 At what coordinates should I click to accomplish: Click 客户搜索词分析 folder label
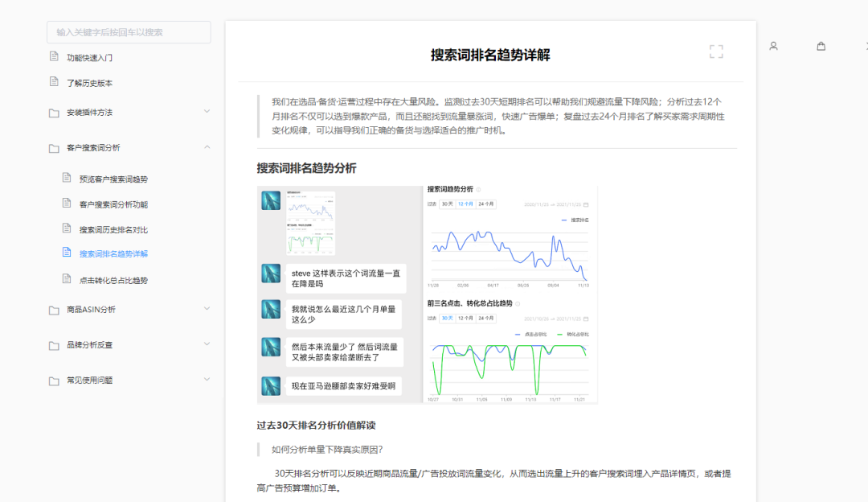[93, 148]
